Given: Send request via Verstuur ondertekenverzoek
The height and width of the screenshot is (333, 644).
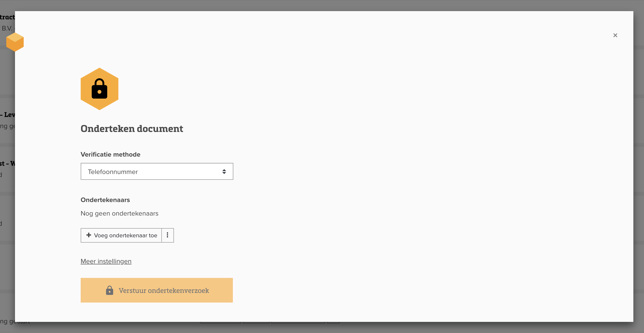Looking at the screenshot, I should (x=157, y=290).
